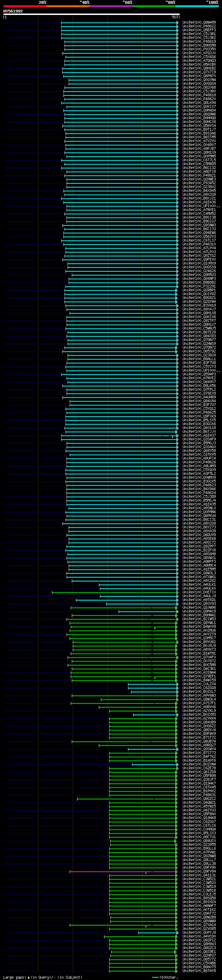Click the Large gaps legend text

pos(42,977)
